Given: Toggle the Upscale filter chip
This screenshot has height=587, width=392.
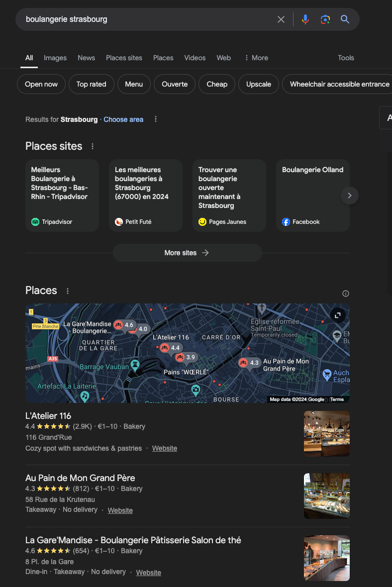Looking at the screenshot, I should point(258,84).
